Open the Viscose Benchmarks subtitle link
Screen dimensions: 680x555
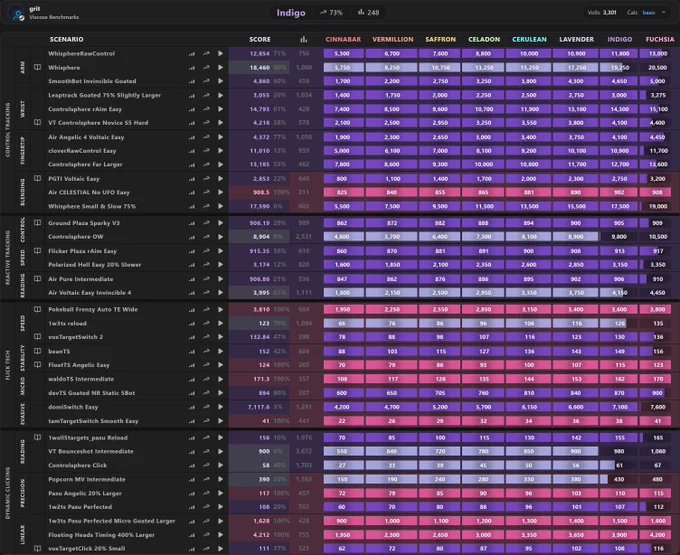click(54, 17)
